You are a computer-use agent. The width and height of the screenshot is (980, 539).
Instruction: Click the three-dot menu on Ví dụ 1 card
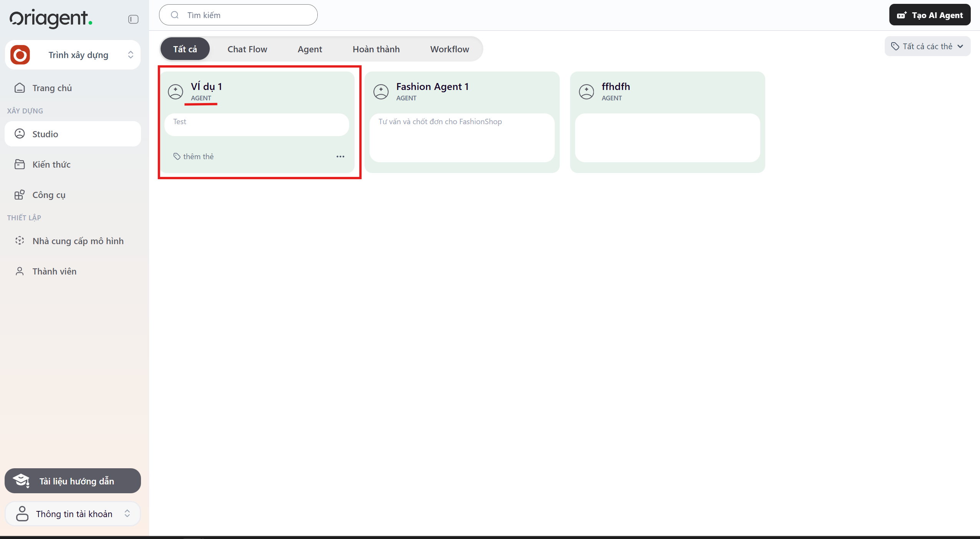340,156
